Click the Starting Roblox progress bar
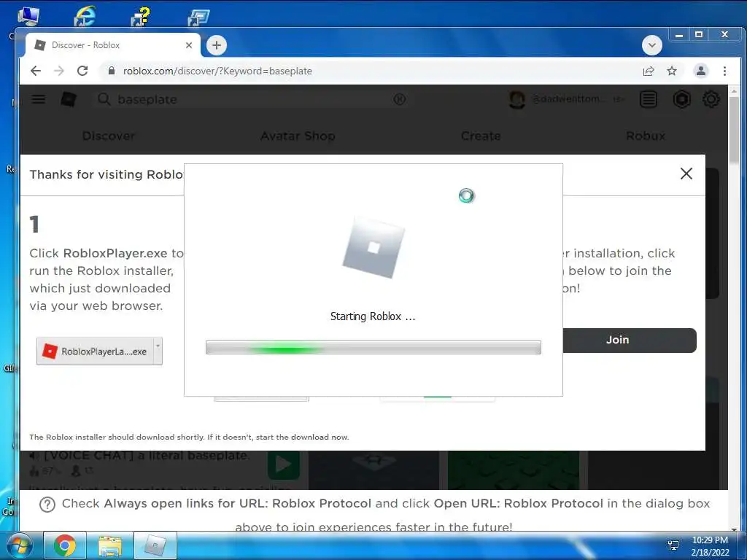Image resolution: width=747 pixels, height=560 pixels. click(x=373, y=347)
